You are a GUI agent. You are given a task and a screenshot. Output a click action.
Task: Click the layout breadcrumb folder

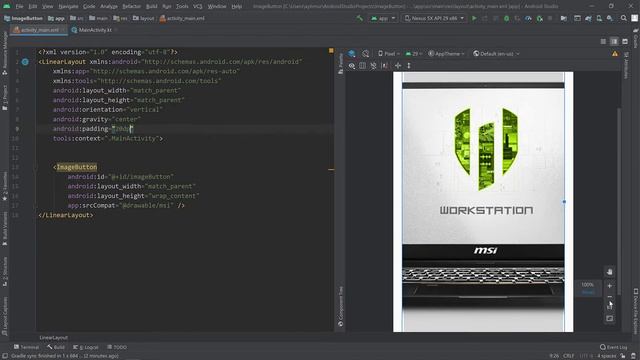click(144, 18)
